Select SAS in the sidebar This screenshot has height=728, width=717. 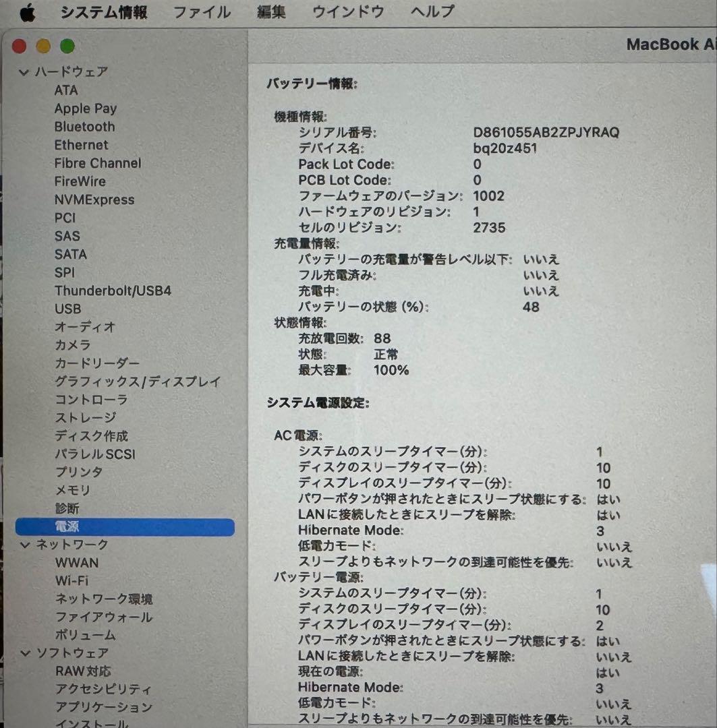pos(67,236)
